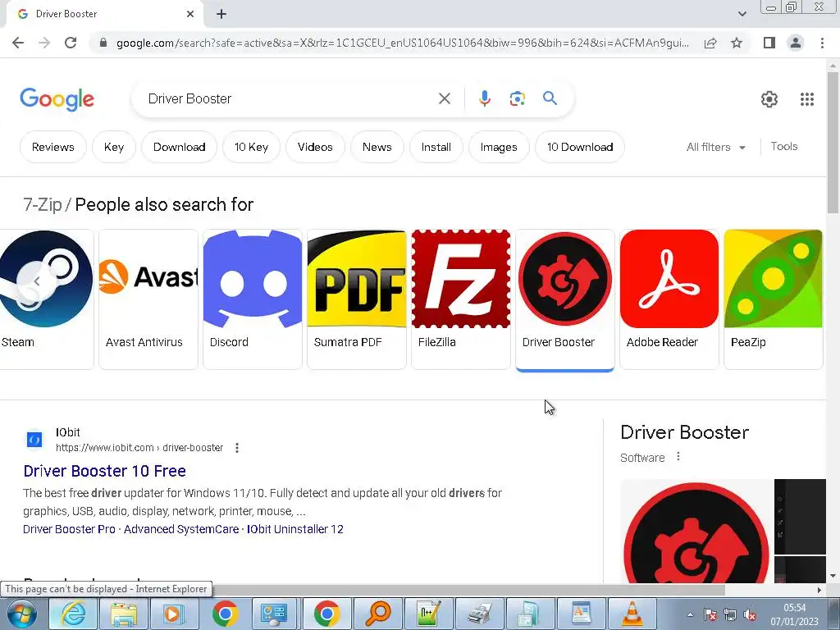Open more options beside Software label
The height and width of the screenshot is (630, 840).
678,456
